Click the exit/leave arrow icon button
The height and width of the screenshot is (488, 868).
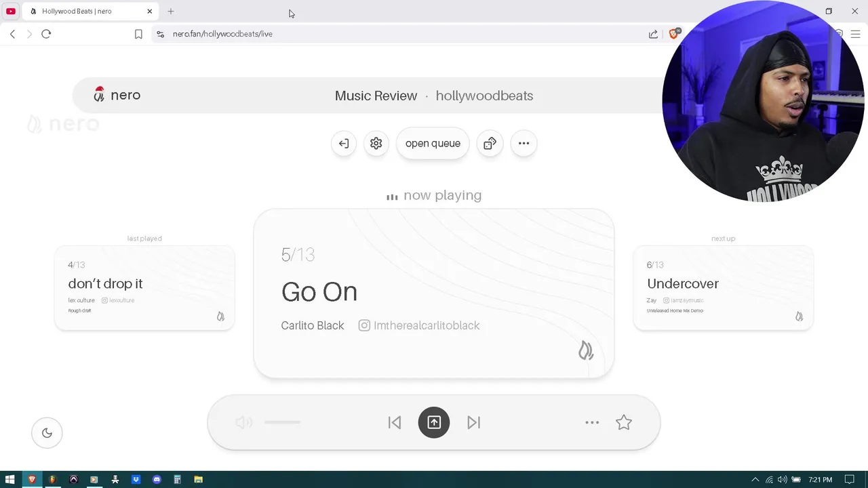pos(344,144)
